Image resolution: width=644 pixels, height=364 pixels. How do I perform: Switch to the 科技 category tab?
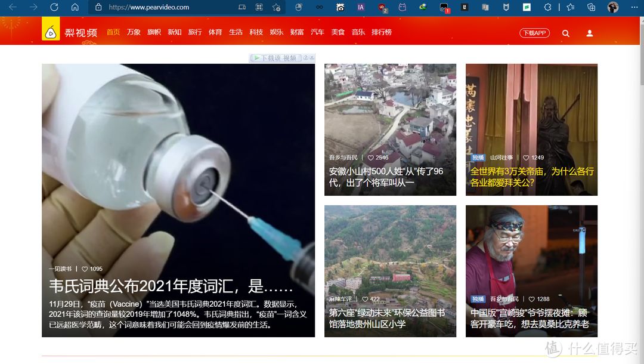tap(256, 32)
